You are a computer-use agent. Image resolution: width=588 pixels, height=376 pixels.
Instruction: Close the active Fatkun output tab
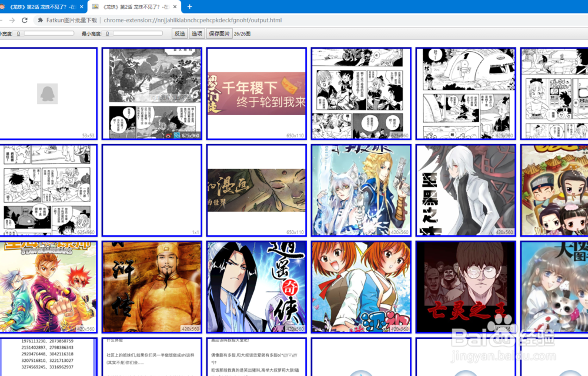click(175, 6)
